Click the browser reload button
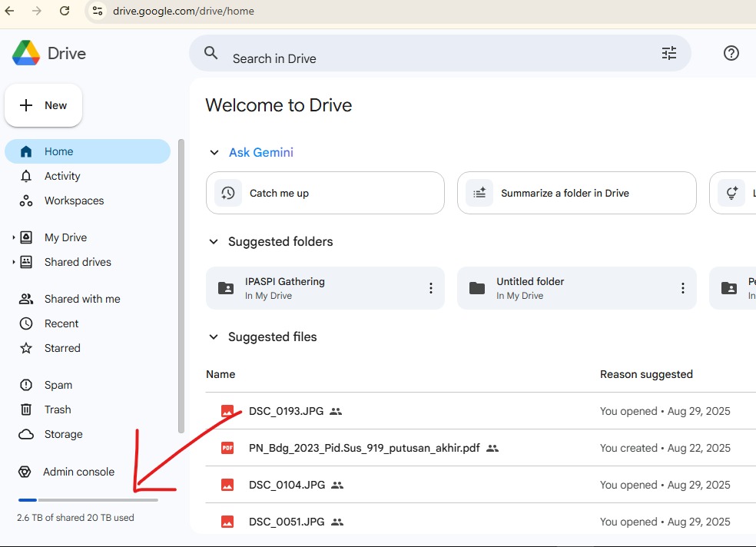756x547 pixels. (65, 11)
